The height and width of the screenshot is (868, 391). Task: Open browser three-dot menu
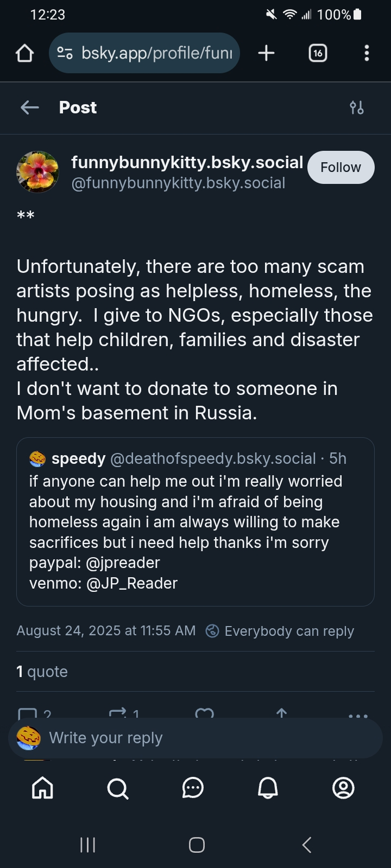pyautogui.click(x=367, y=53)
